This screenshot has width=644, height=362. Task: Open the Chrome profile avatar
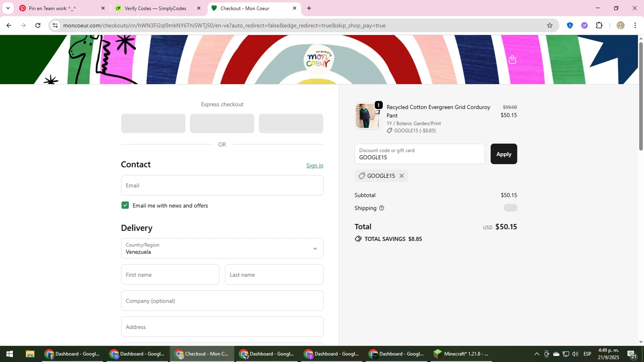[x=620, y=25]
